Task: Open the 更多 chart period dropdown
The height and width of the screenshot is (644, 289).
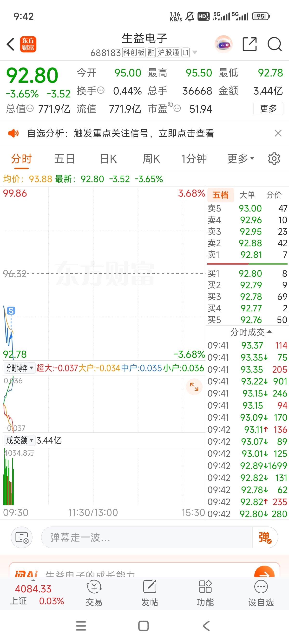Action: pos(240,159)
